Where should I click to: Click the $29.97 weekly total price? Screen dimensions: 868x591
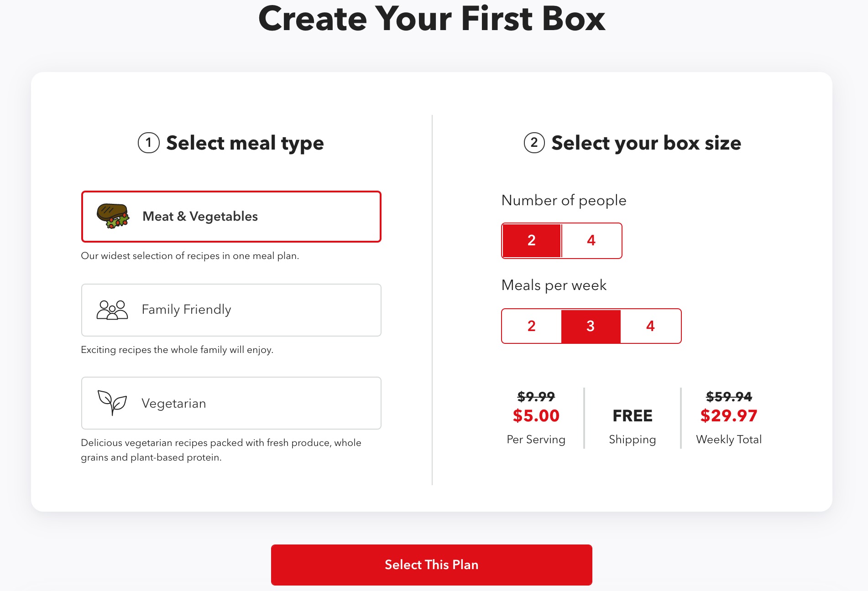coord(729,415)
